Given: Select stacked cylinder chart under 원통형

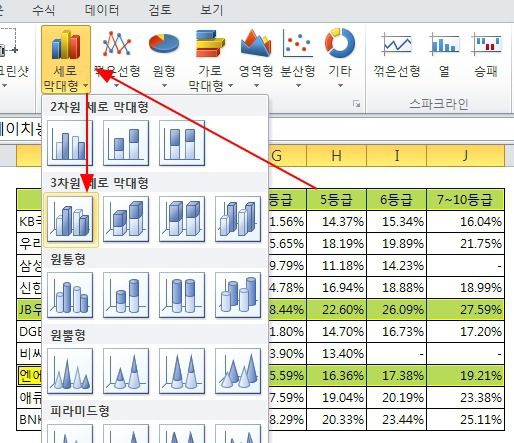Looking at the screenshot, I should [126, 295].
